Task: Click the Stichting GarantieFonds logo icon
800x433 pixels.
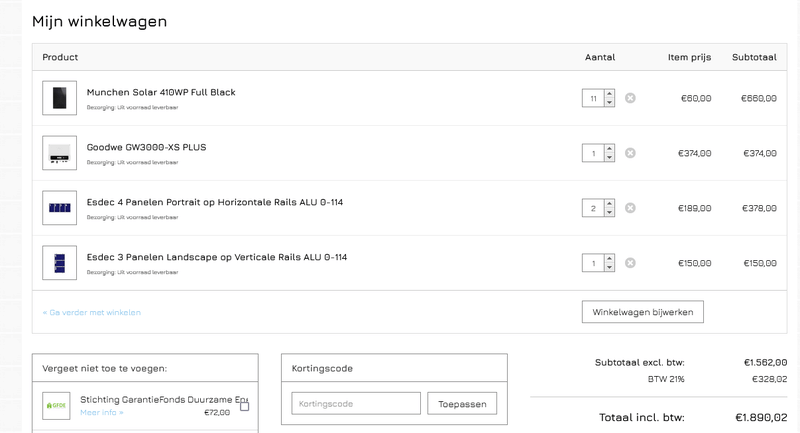Action: click(57, 405)
